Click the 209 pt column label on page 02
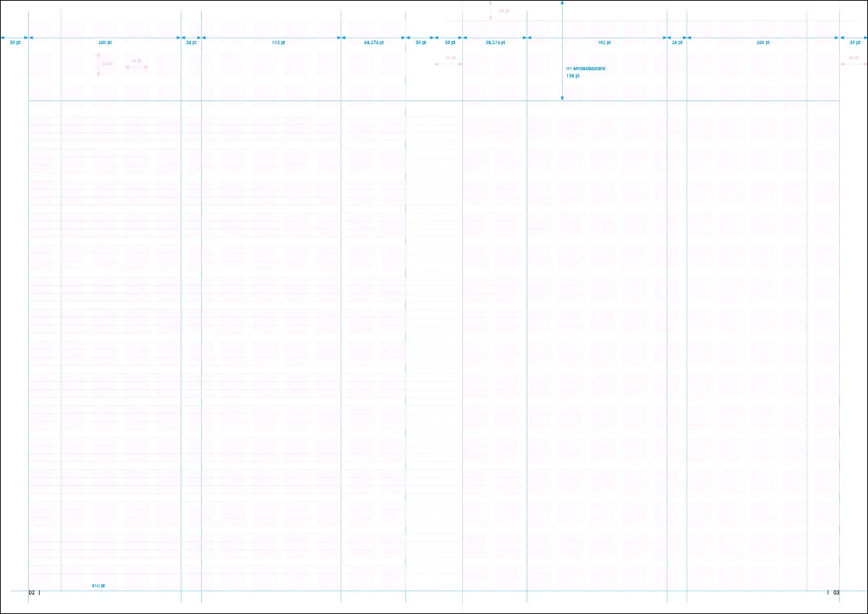The width and height of the screenshot is (868, 614). [x=105, y=43]
